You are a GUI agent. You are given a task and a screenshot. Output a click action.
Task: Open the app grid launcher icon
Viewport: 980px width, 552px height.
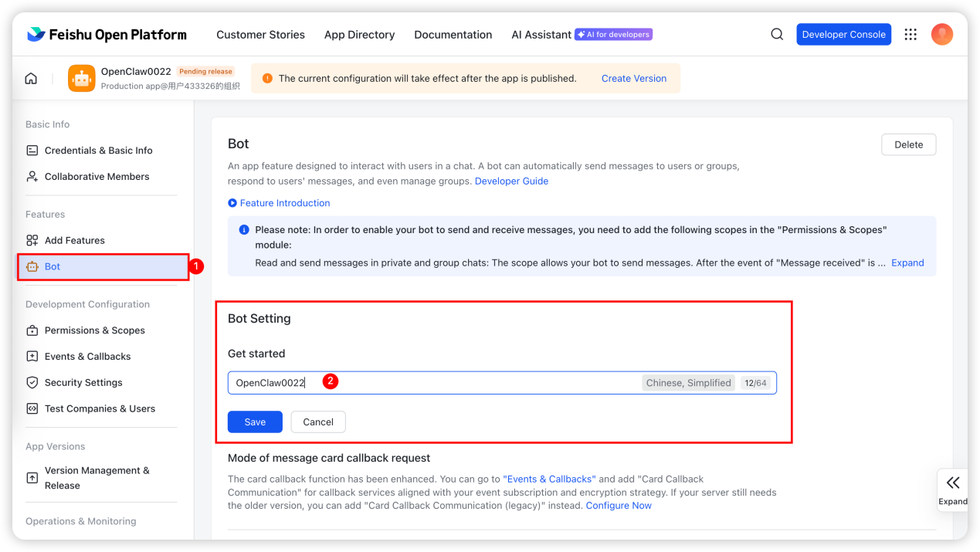tap(910, 35)
